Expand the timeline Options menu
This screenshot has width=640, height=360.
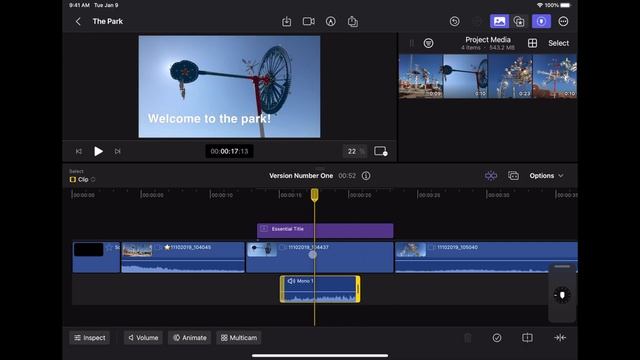click(547, 176)
